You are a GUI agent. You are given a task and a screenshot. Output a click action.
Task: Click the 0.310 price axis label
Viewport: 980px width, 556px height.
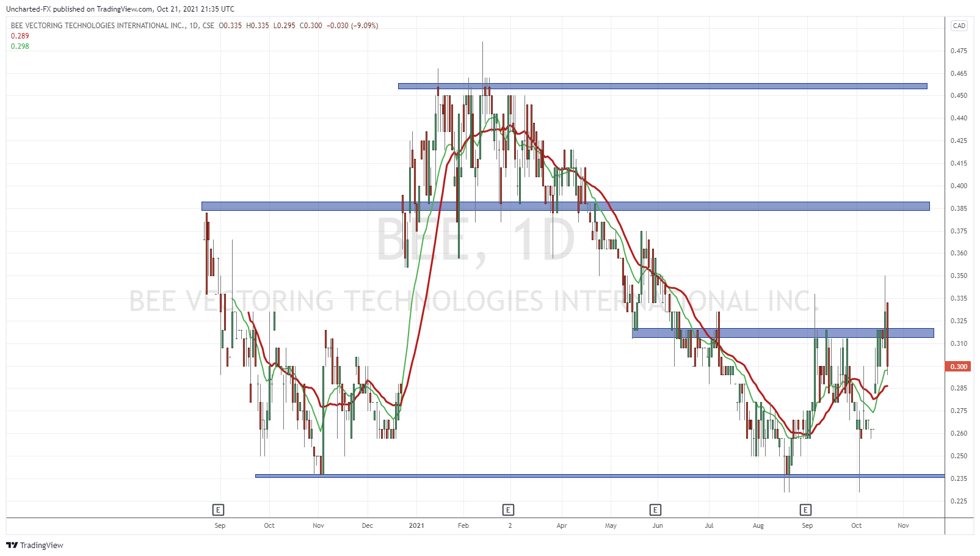tap(959, 343)
